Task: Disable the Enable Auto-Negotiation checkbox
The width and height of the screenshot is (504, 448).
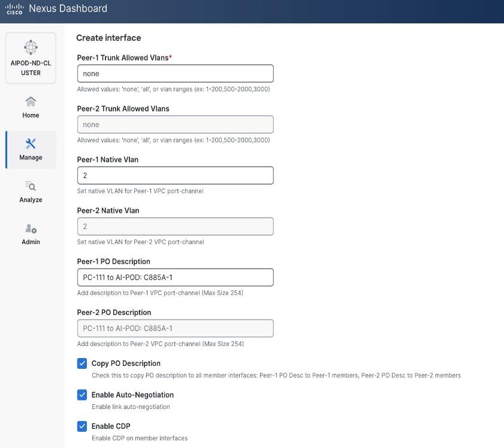Action: tap(82, 395)
